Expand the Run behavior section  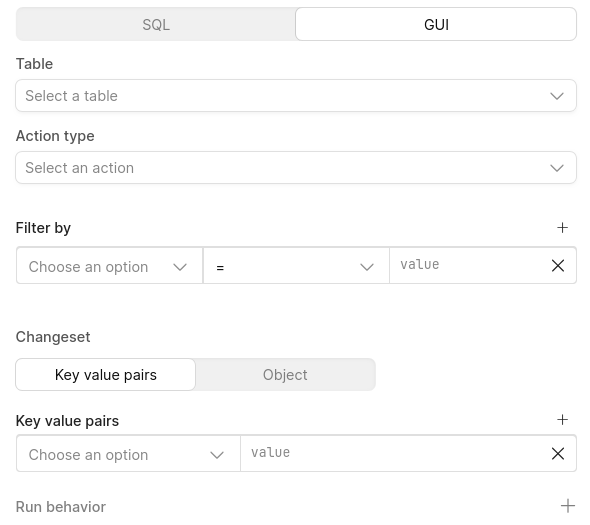pyautogui.click(x=568, y=506)
